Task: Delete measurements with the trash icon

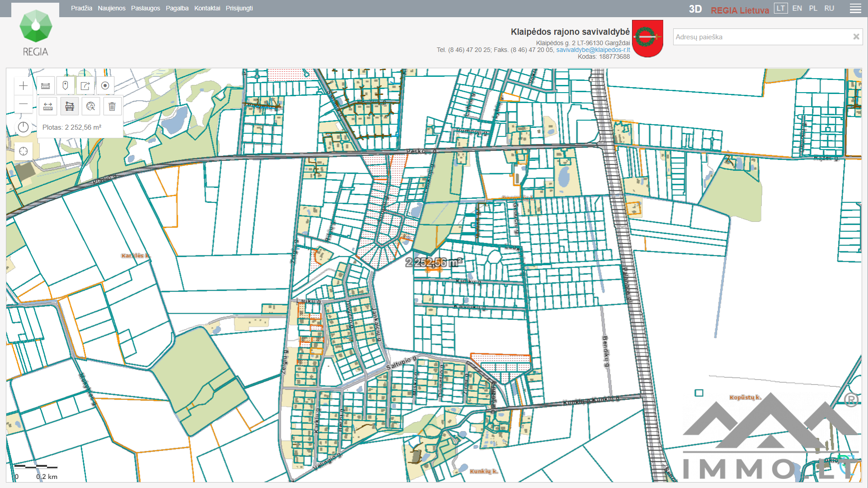Action: click(x=112, y=107)
